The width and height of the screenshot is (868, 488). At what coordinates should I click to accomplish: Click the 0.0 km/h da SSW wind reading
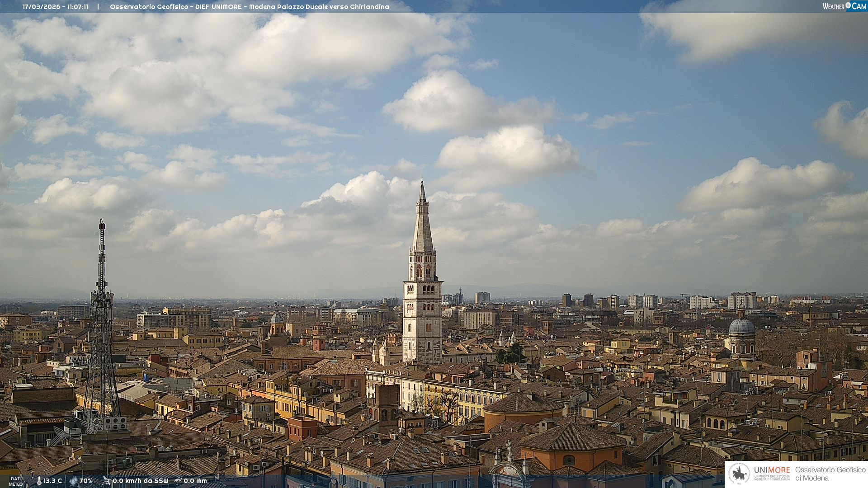click(x=140, y=481)
